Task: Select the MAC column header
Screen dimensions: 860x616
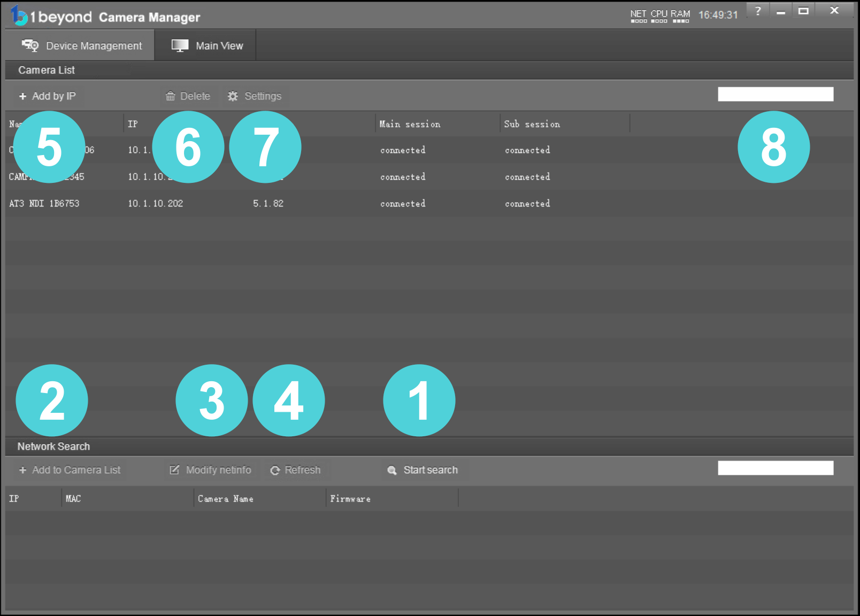Action: 73,499
